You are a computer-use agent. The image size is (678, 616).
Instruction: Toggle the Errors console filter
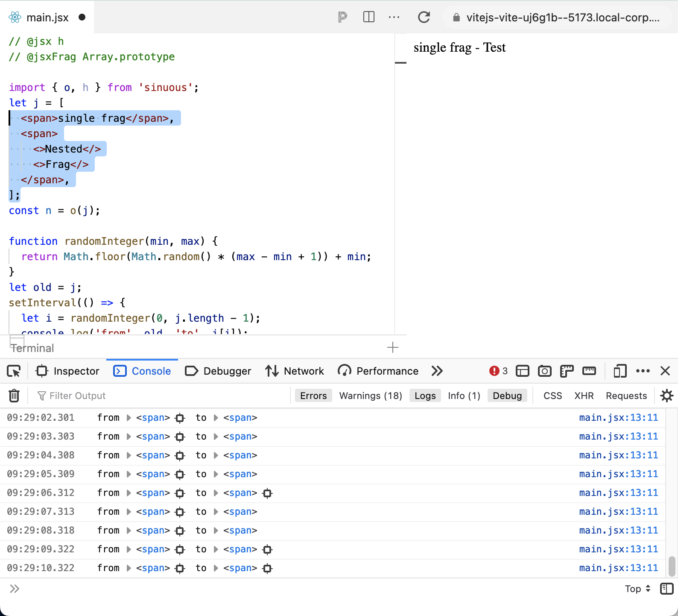[x=313, y=396]
